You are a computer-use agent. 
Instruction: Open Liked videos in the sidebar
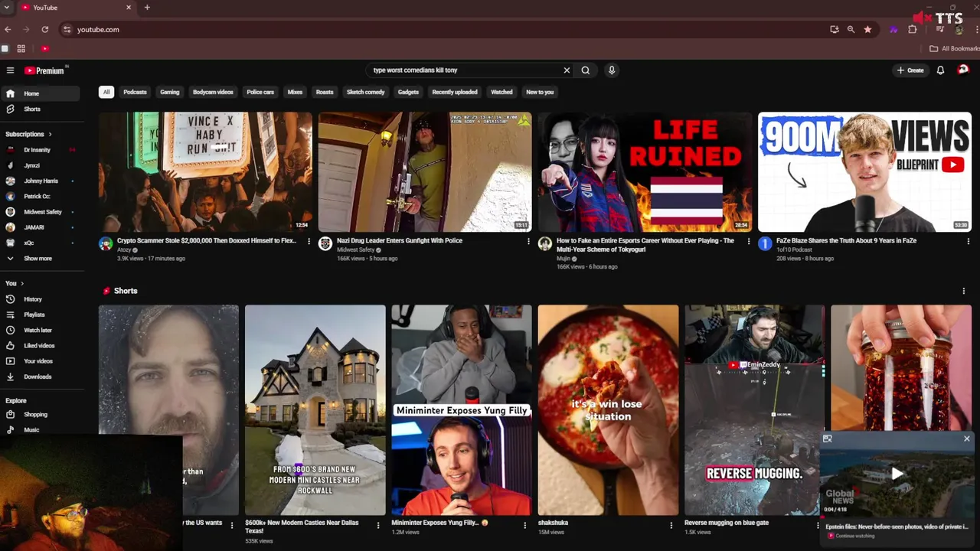(x=40, y=345)
